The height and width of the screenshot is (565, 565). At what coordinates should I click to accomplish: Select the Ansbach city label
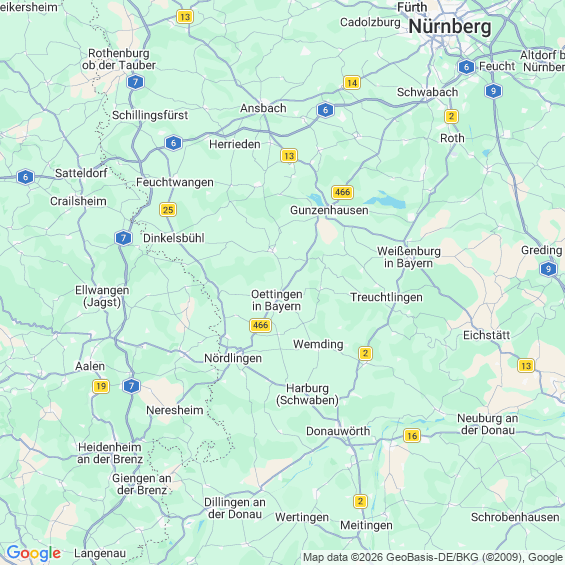click(263, 108)
